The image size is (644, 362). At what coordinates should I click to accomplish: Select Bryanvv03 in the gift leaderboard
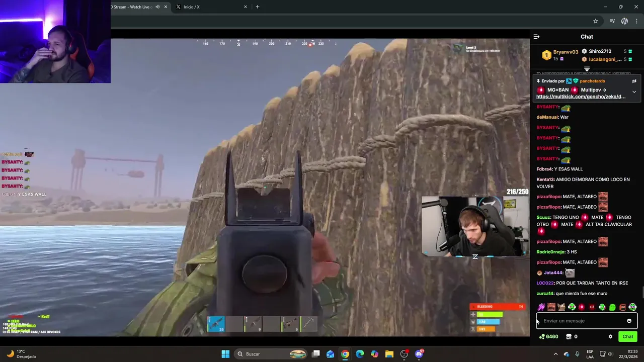click(x=566, y=52)
